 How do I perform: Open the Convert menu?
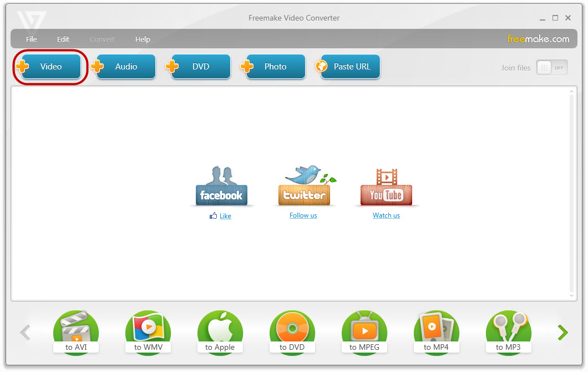tap(102, 39)
